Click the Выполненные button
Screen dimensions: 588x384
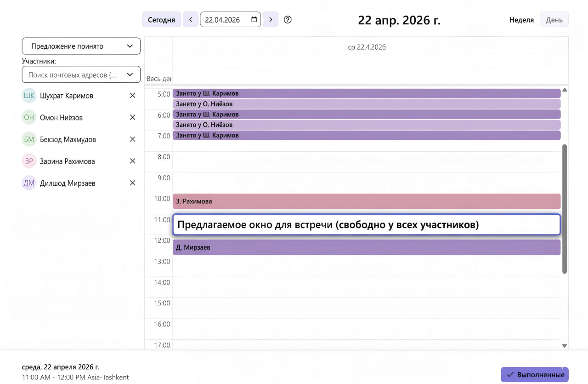[535, 374]
